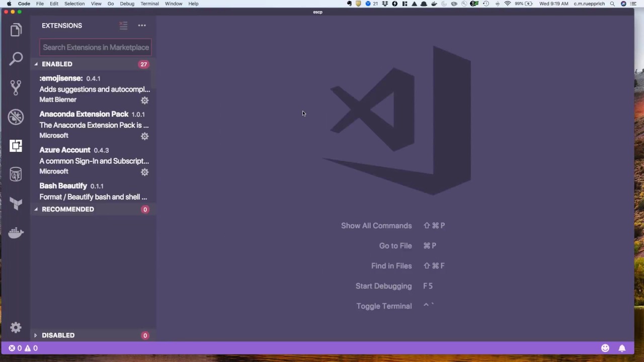Open the Debug menu

127,4
